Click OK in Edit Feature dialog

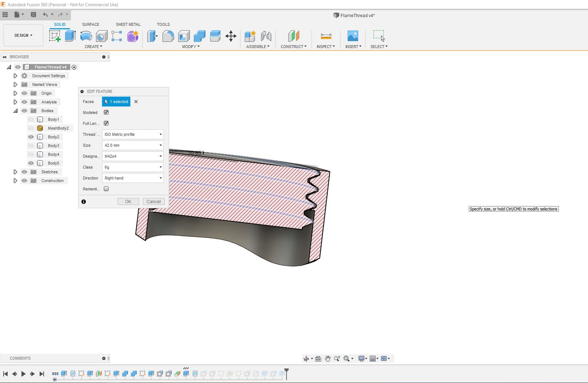(128, 202)
